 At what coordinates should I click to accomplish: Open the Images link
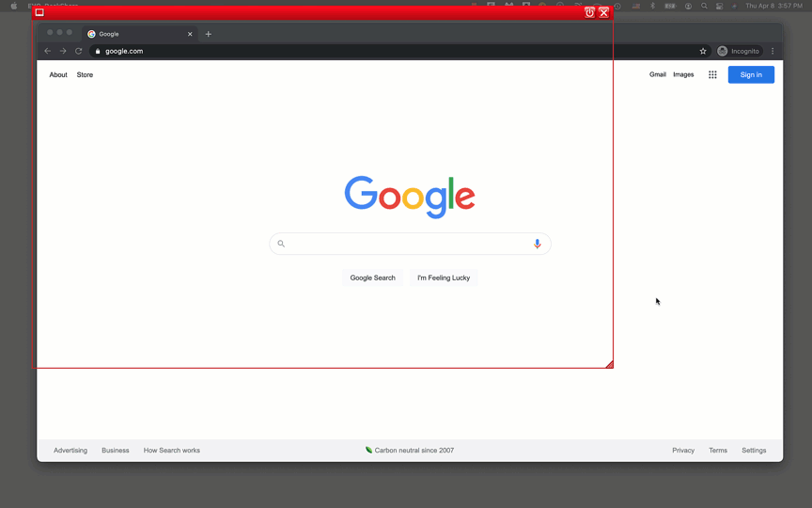pos(683,74)
